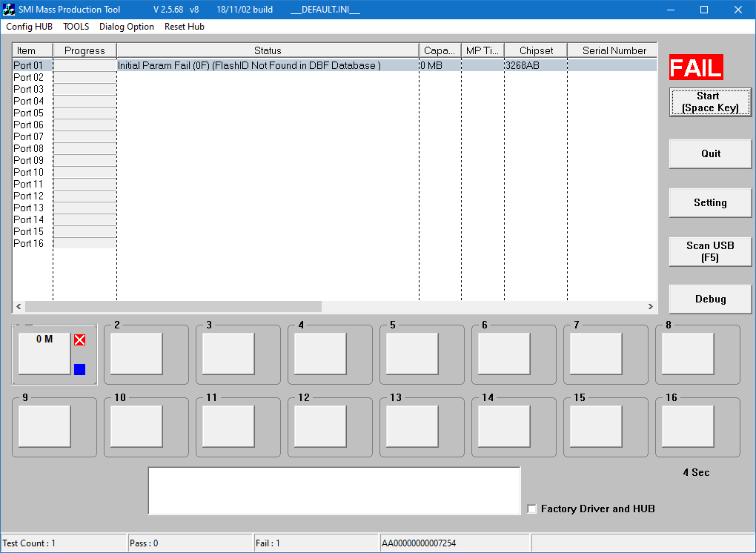Click the Quit button
The image size is (756, 553).
(x=710, y=153)
